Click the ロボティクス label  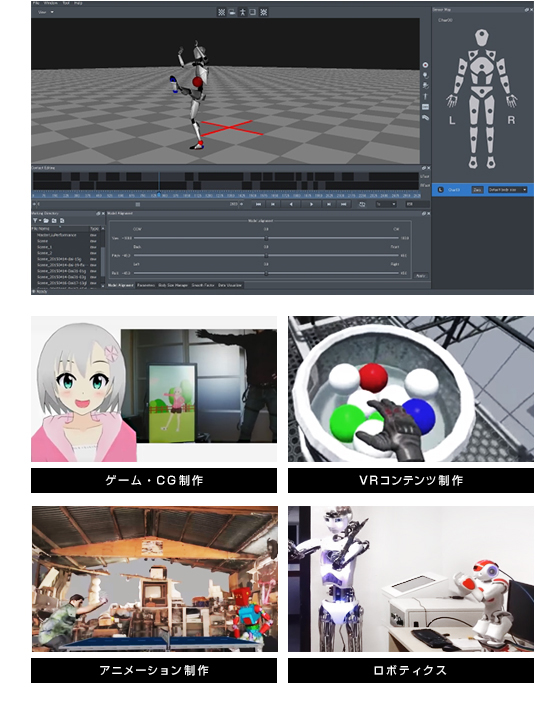(410, 670)
